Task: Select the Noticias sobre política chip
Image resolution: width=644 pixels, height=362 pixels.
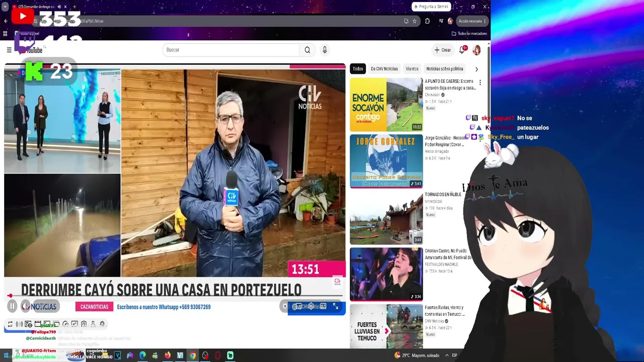Action: coord(445,69)
